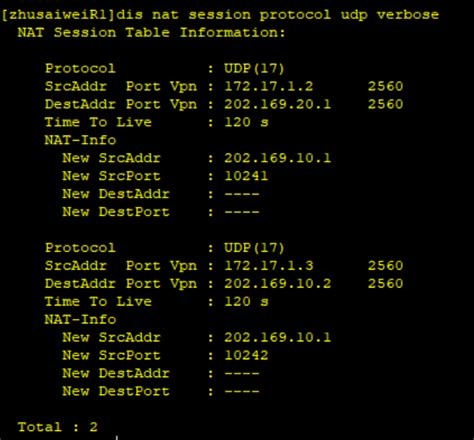Click the second 'NAT-Info' label
The width and height of the screenshot is (474, 440).
coord(80,320)
